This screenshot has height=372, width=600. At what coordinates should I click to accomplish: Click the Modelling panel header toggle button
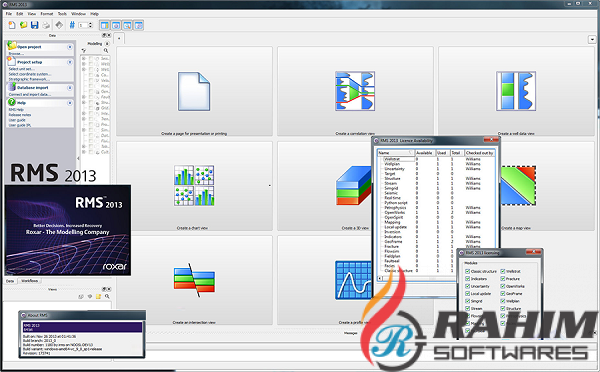point(107,44)
